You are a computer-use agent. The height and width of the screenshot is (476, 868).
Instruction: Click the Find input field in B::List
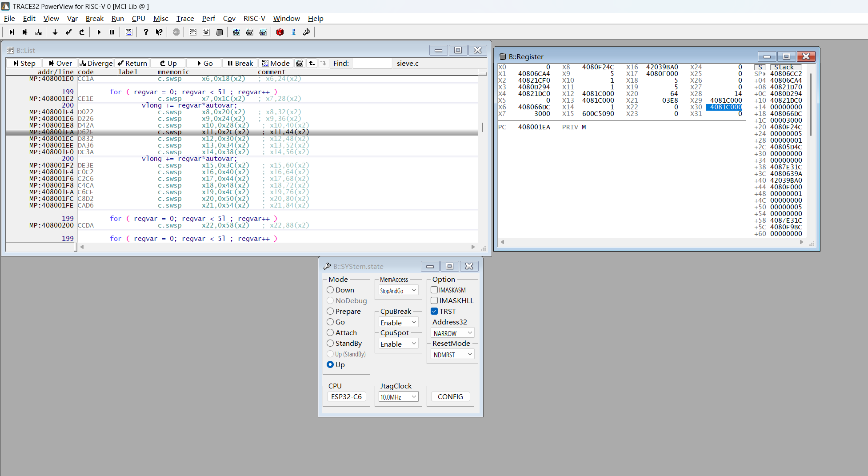click(x=372, y=64)
